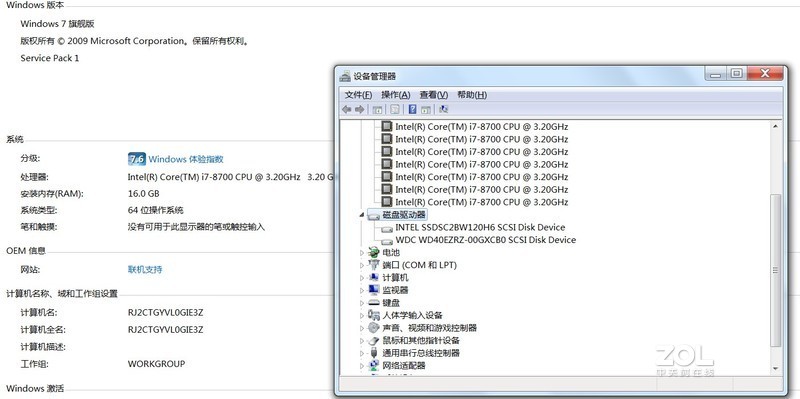Screen dimensions: 800x399
Task: Expand the 键盘 node
Action: (362, 303)
